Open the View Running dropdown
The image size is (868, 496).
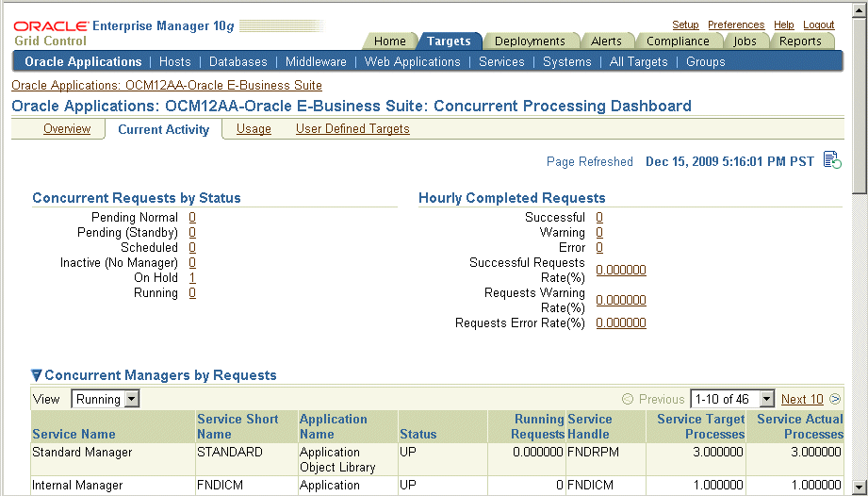click(x=105, y=399)
